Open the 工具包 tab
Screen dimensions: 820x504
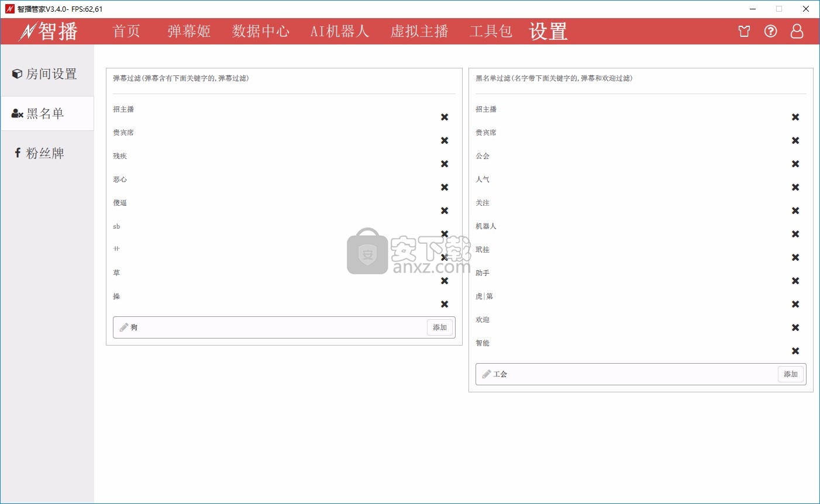coord(491,31)
